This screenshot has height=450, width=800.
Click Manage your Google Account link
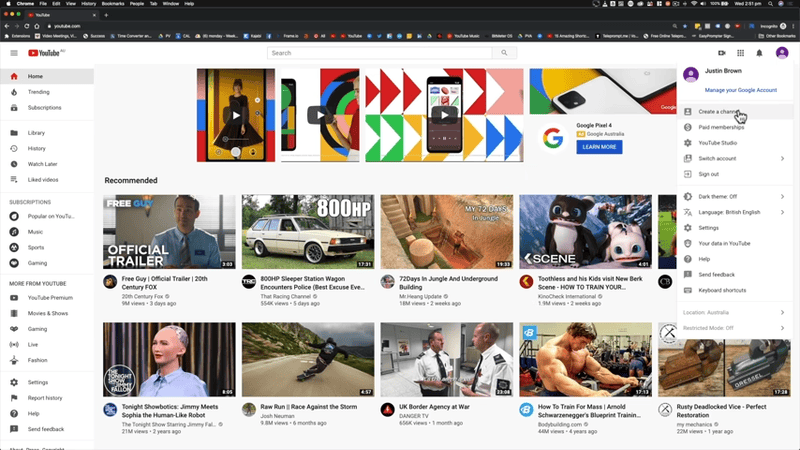click(x=740, y=90)
